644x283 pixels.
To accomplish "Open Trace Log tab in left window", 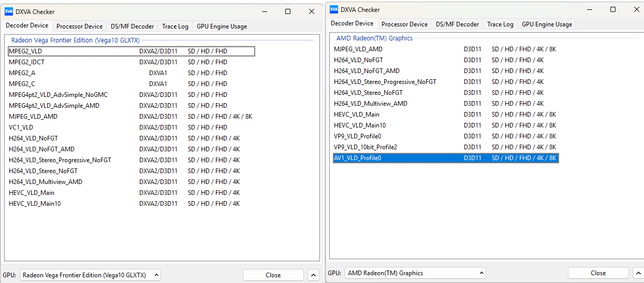I will (175, 26).
